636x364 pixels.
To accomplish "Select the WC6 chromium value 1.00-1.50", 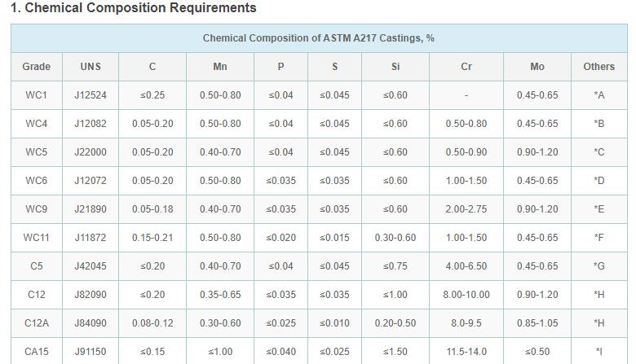I will 466,181.
